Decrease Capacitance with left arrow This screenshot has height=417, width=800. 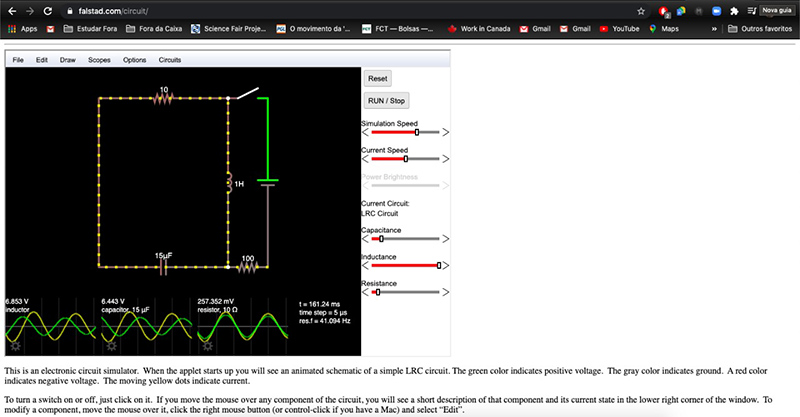click(x=365, y=239)
